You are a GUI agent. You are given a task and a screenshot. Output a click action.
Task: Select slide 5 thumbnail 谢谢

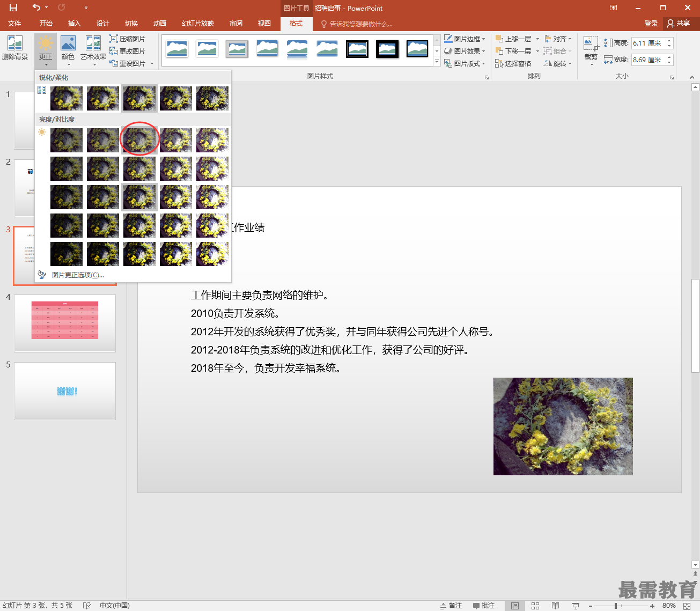click(65, 391)
